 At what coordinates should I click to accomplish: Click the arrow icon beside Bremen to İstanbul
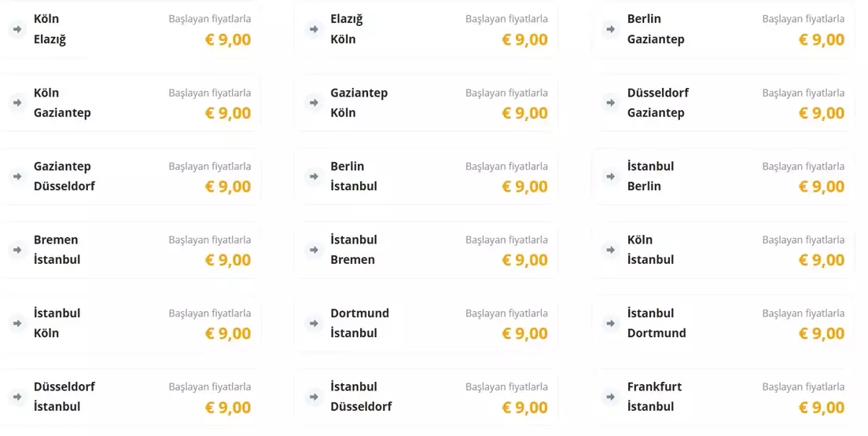click(17, 250)
